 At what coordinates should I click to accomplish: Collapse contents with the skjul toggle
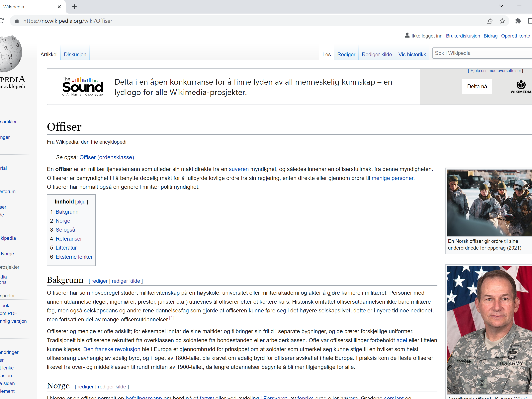(x=82, y=202)
